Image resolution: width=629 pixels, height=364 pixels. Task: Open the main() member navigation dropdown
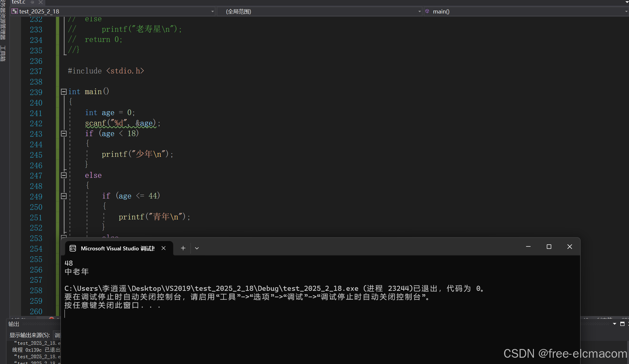(x=626, y=11)
